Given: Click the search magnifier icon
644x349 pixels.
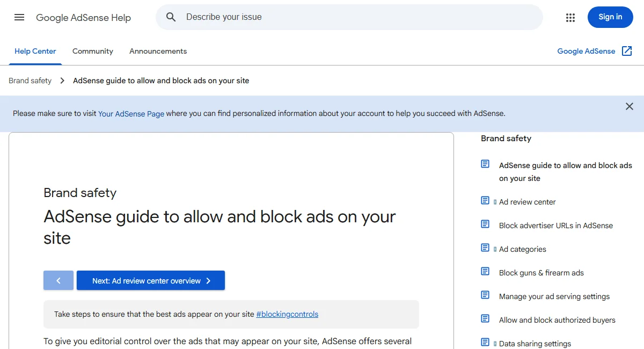Looking at the screenshot, I should tap(171, 17).
